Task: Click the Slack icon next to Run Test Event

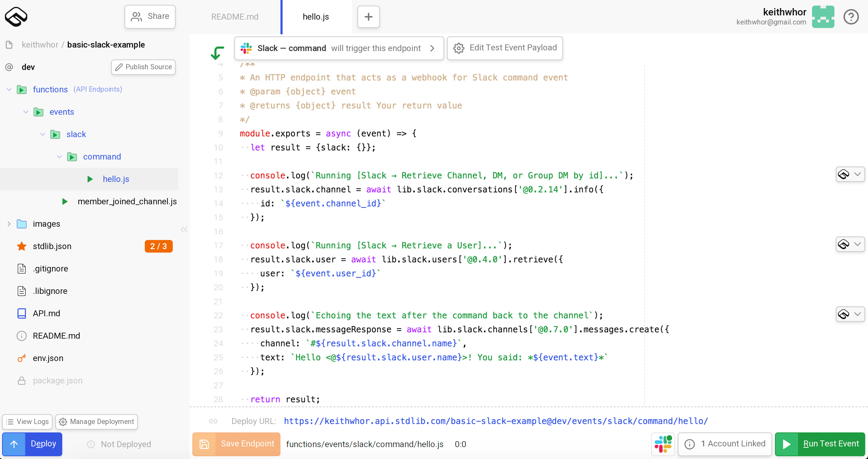Action: coord(663,444)
